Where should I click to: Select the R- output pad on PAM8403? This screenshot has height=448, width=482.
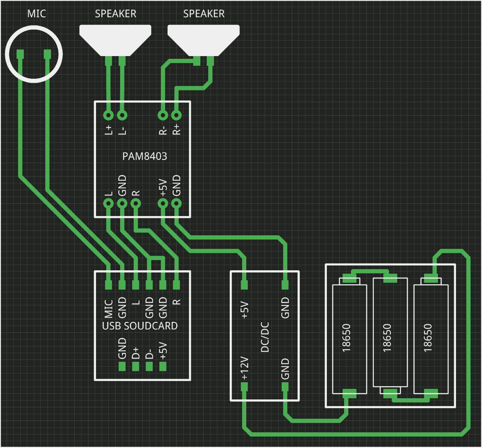[163, 115]
